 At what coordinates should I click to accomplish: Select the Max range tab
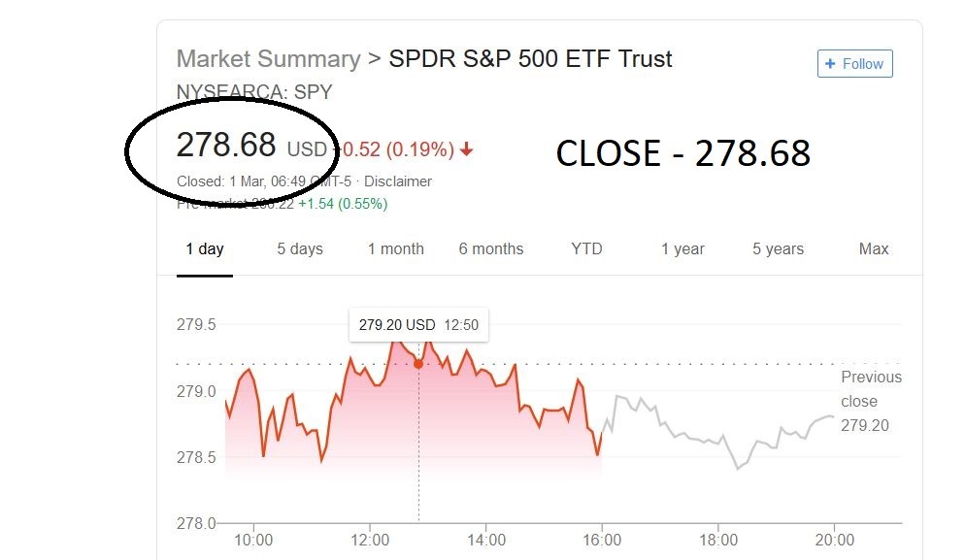pos(873,249)
